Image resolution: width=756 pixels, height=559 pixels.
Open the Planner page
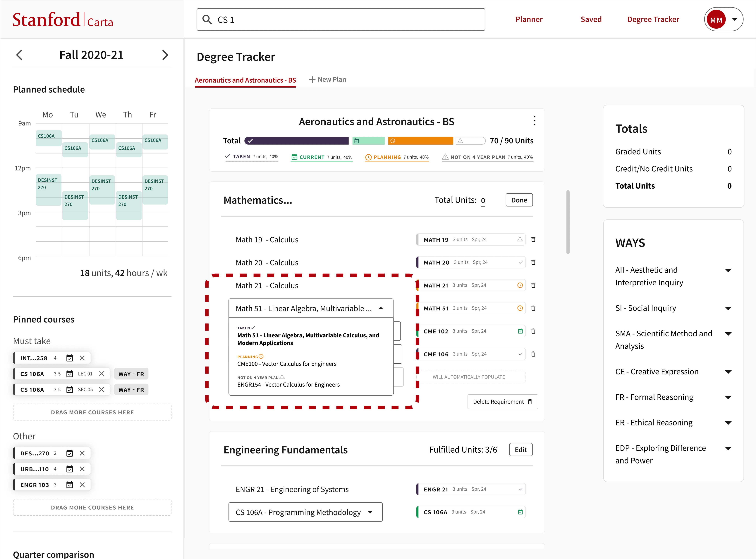click(529, 19)
